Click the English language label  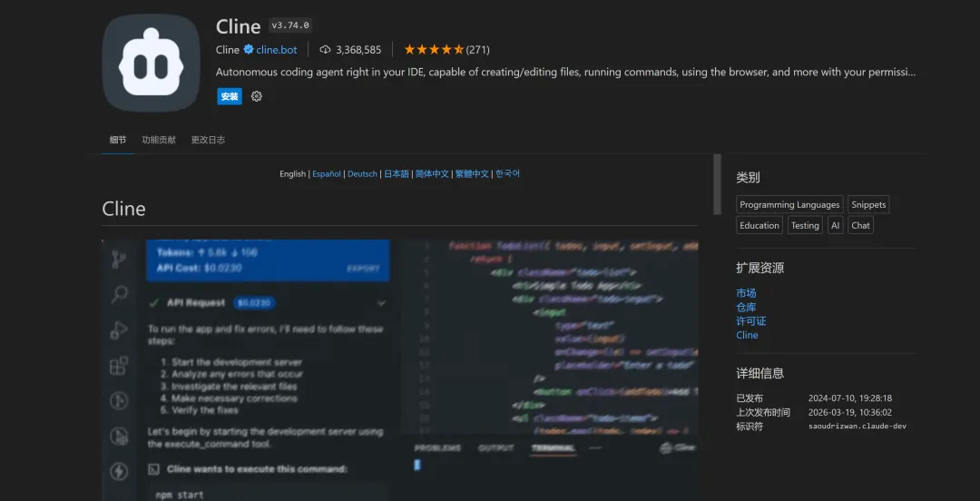(x=292, y=174)
